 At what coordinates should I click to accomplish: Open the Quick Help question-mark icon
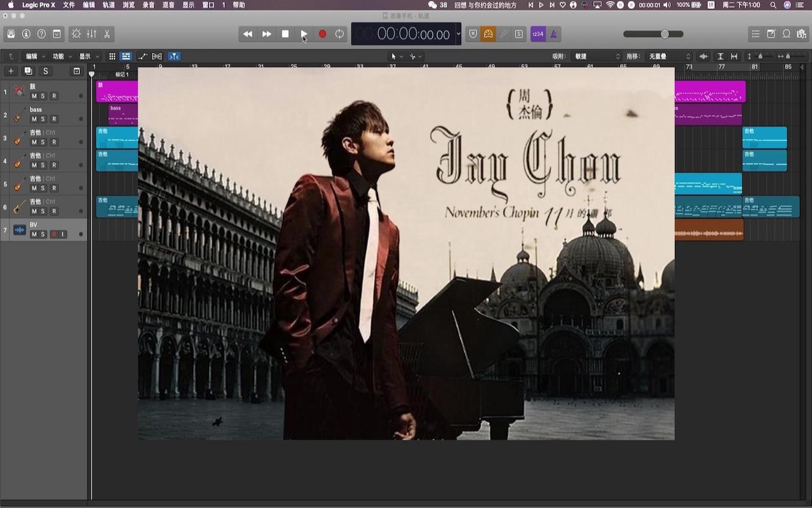coord(42,34)
